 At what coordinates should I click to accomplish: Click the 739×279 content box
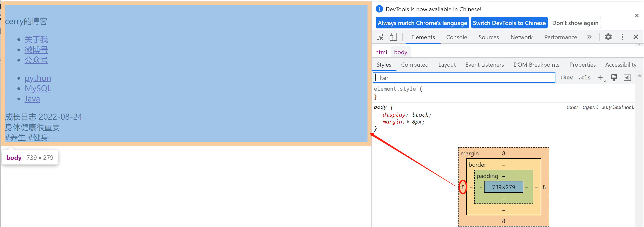pos(503,187)
